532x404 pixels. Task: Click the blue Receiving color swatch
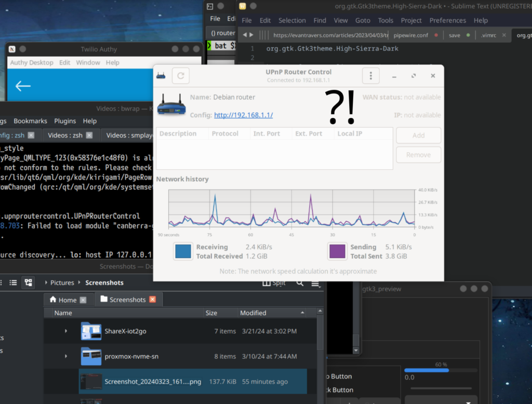[x=183, y=252]
